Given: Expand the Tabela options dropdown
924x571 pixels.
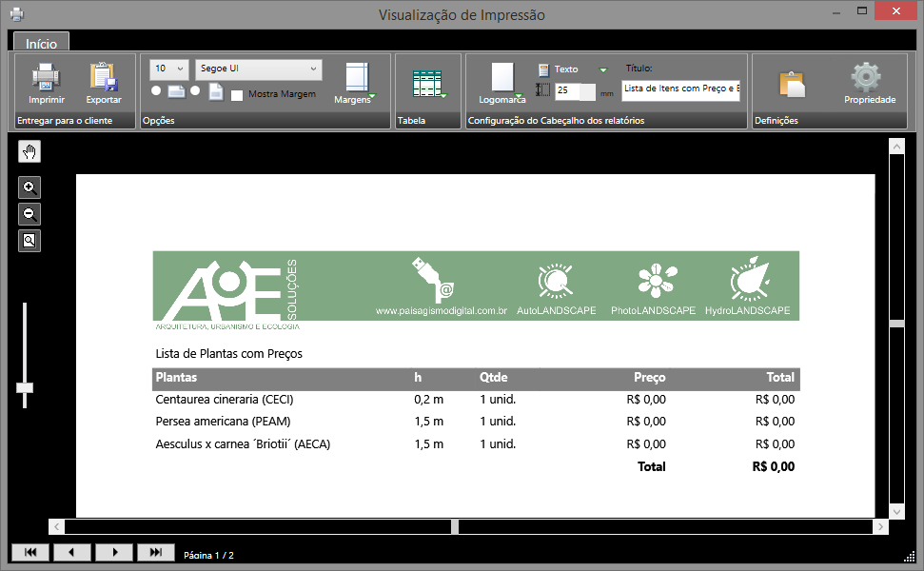Looking at the screenshot, I should (x=429, y=84).
